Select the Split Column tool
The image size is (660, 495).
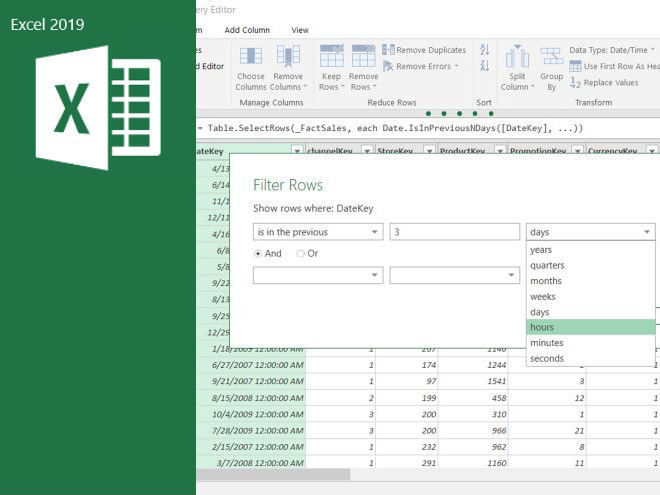[x=517, y=57]
